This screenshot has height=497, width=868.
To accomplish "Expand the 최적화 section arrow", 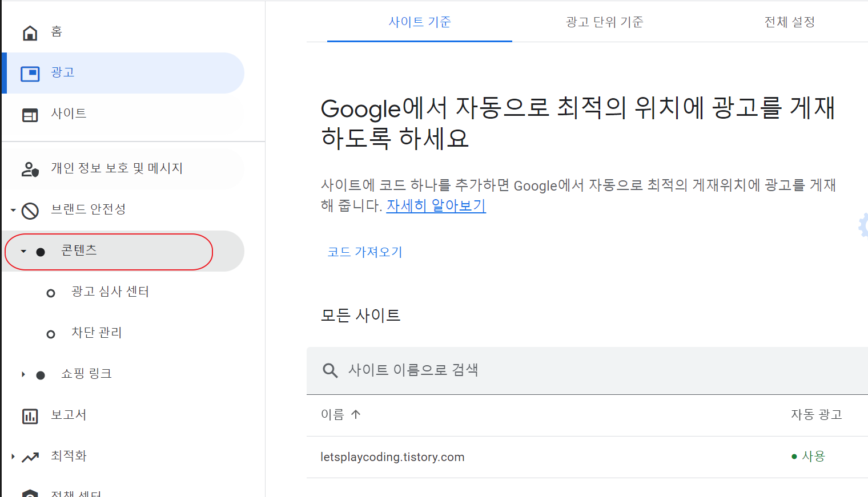I will pos(13,456).
